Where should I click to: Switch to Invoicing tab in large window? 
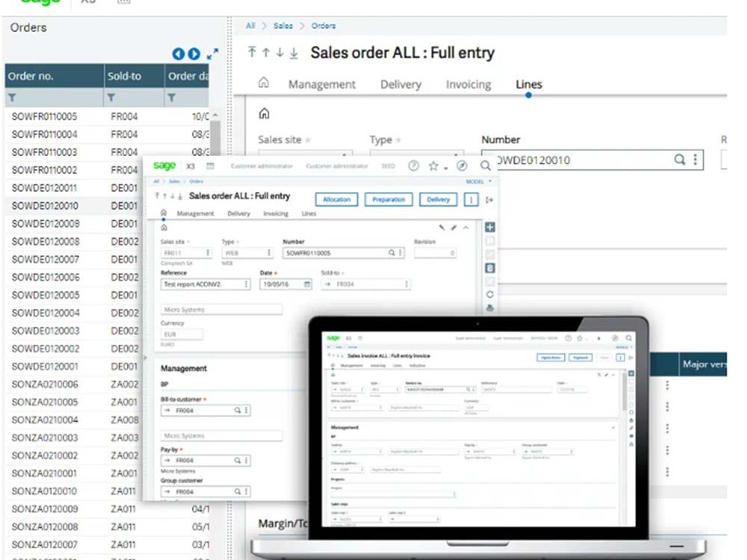[468, 84]
